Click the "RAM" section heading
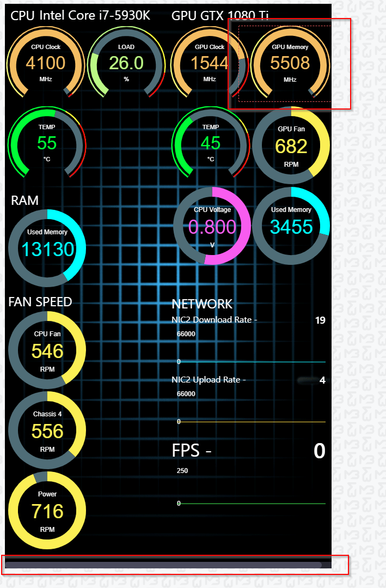386x588 pixels. pos(24,200)
